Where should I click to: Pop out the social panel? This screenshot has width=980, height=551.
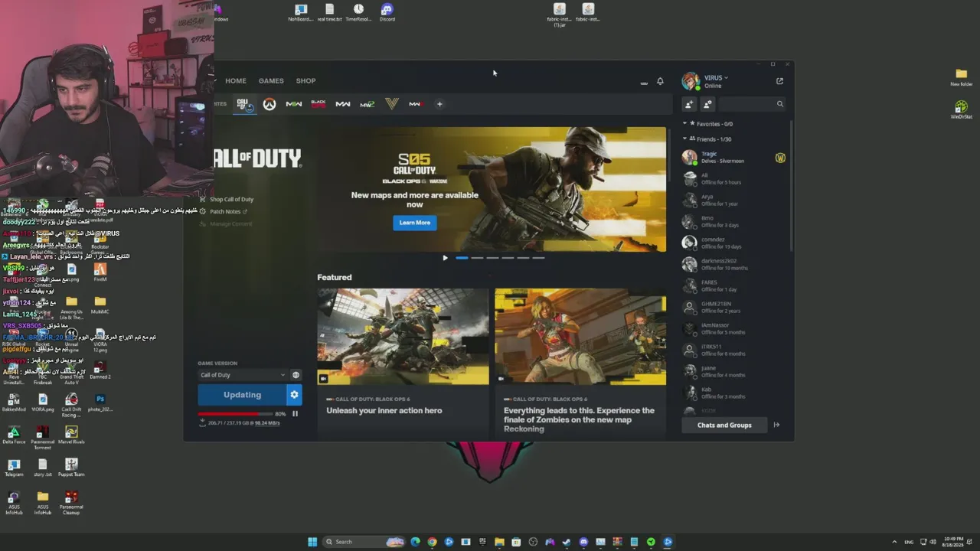click(779, 81)
